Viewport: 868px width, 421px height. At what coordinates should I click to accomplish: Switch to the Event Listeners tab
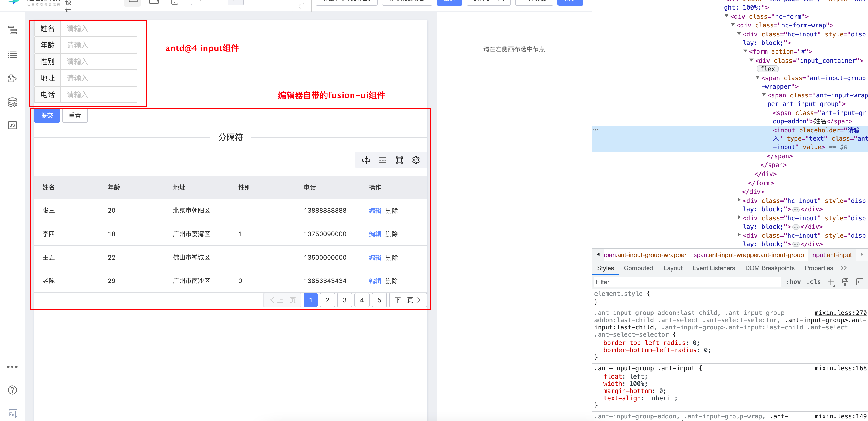(x=713, y=268)
